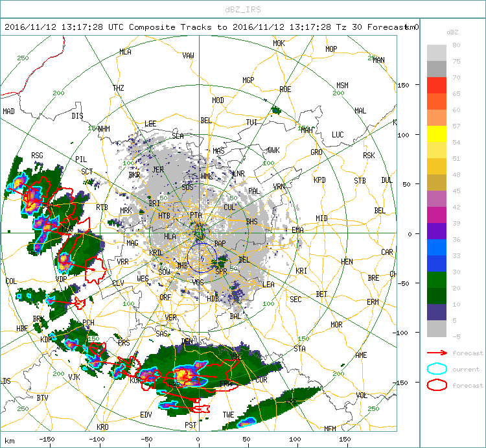The image size is (486, 448).
Task: Select the KRO station label
Action: pos(102,427)
